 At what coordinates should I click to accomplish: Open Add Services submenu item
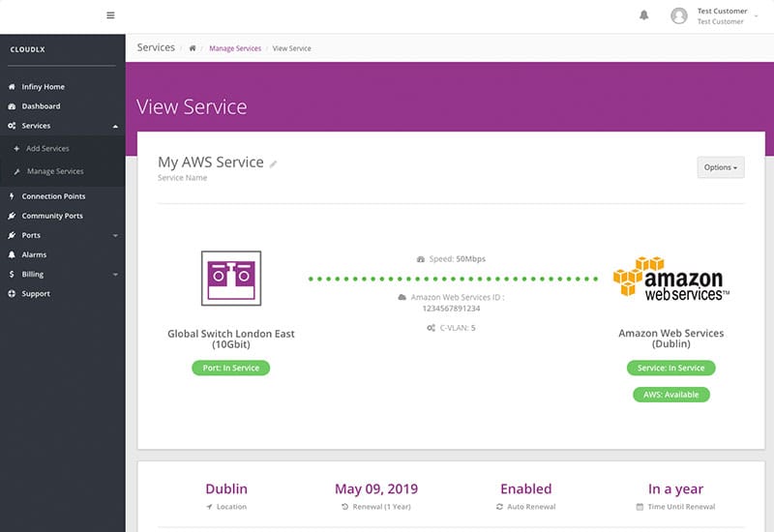tap(47, 149)
